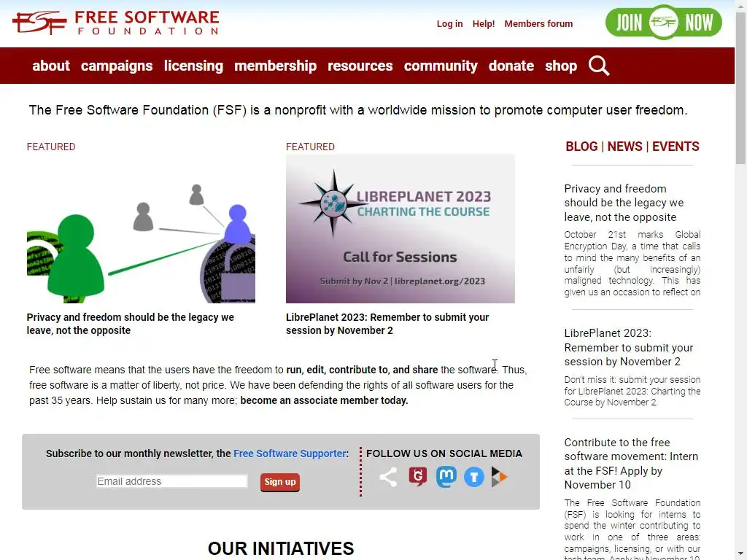Viewport: 747px width, 560px height.
Task: Open the search magnifier icon
Action: point(599,66)
